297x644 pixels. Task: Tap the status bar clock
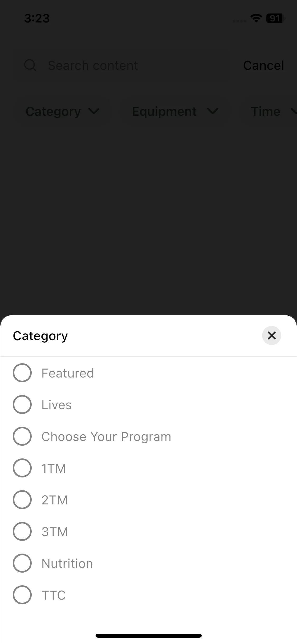(37, 18)
